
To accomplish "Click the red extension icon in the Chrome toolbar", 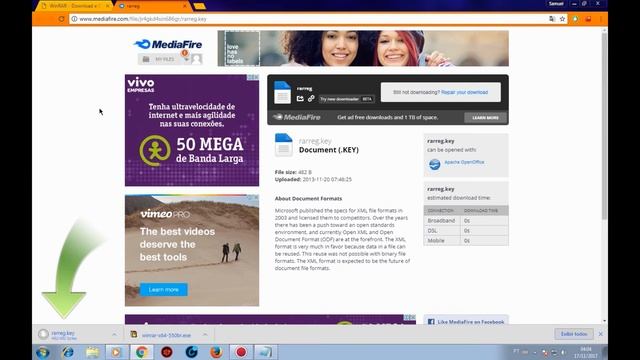I will [x=588, y=19].
